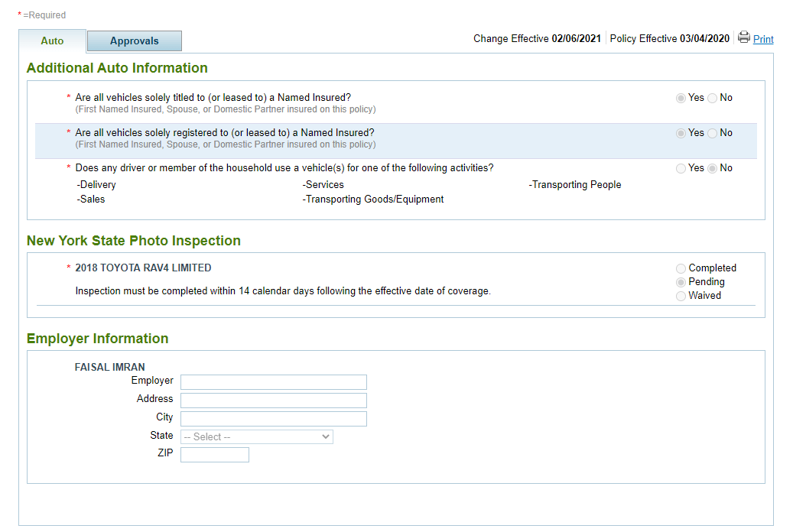Switch to the Approvals tab
Image resolution: width=793 pixels, height=532 pixels.
[x=134, y=41]
